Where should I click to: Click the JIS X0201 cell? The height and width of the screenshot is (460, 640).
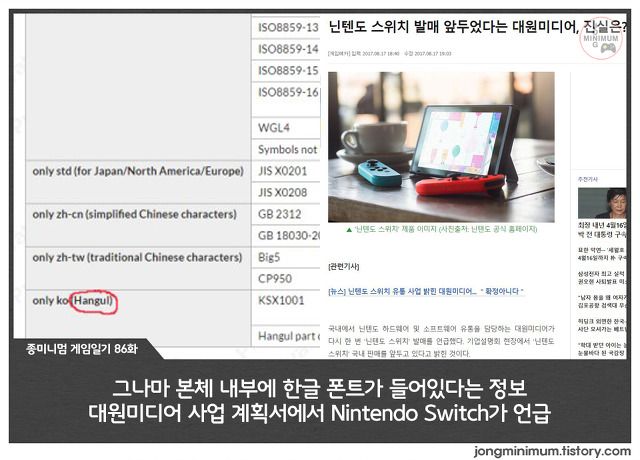coord(286,171)
